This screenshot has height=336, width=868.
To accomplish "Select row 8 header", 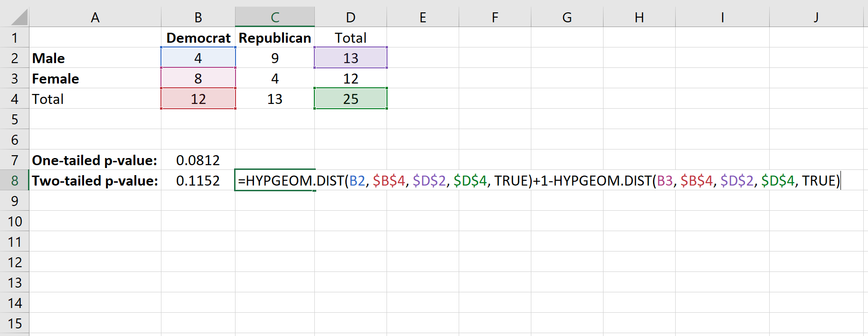I will [x=14, y=181].
